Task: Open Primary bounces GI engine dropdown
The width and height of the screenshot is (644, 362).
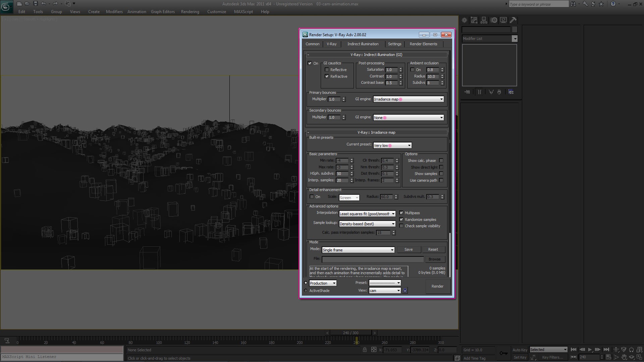Action: tap(409, 99)
